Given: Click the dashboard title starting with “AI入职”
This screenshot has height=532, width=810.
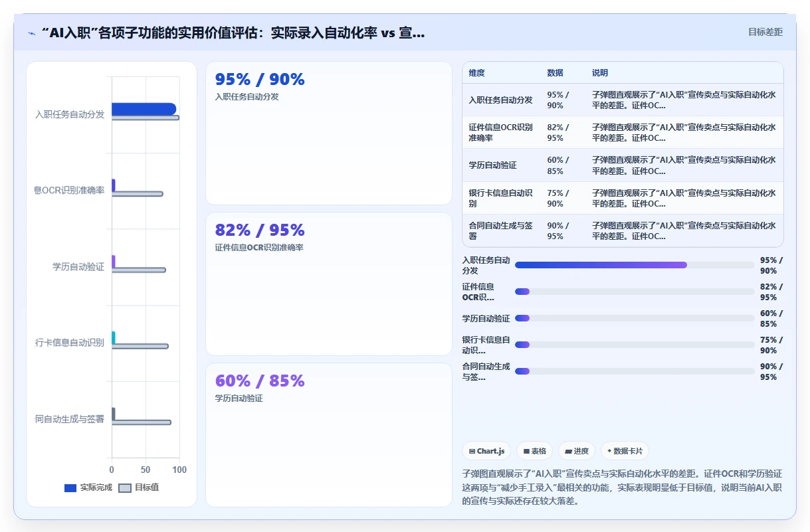Looking at the screenshot, I should [233, 33].
